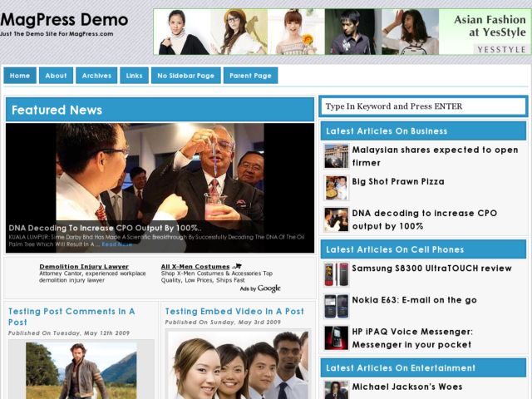Open the Demolition Injury Lawyer ad link
Screen dimensions: 532x399
pyautogui.click(x=84, y=267)
